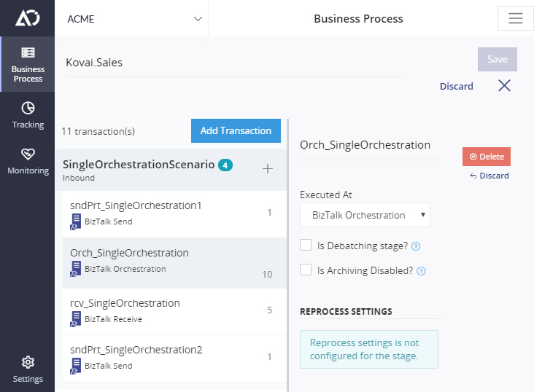Click the Discard link under Delete
This screenshot has height=392, width=534.
point(489,176)
